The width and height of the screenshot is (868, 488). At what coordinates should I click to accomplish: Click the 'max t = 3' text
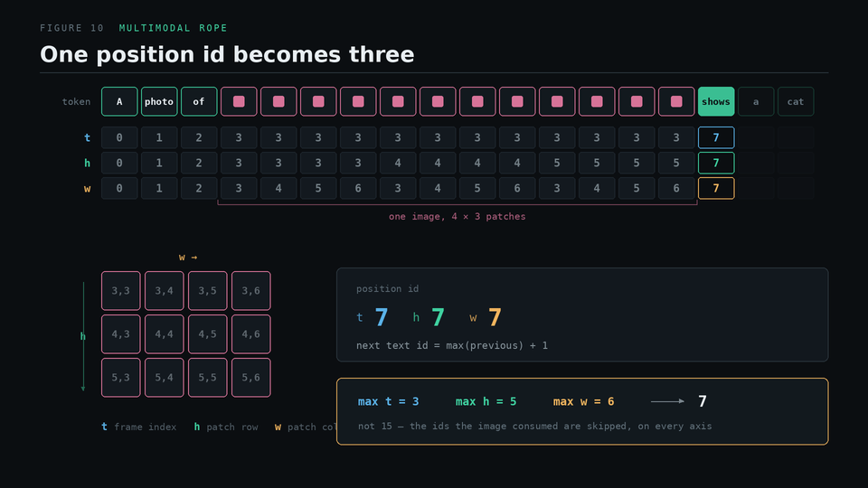coord(388,401)
